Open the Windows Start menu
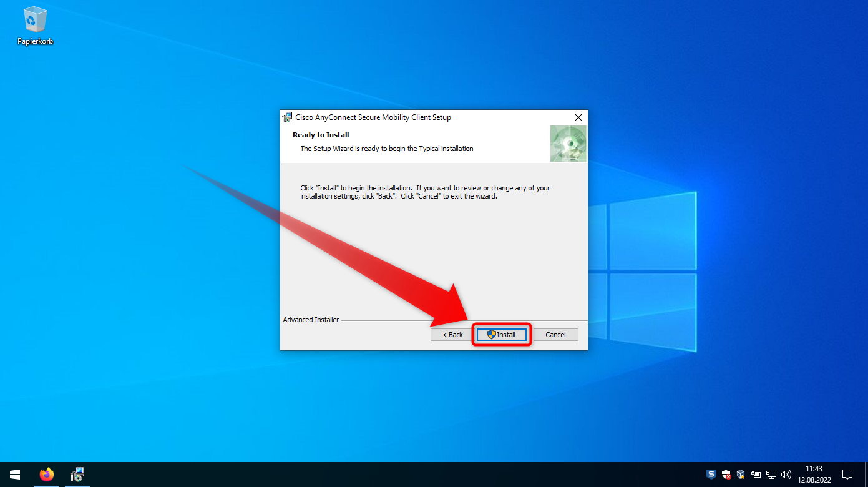868x487 pixels. [x=15, y=475]
